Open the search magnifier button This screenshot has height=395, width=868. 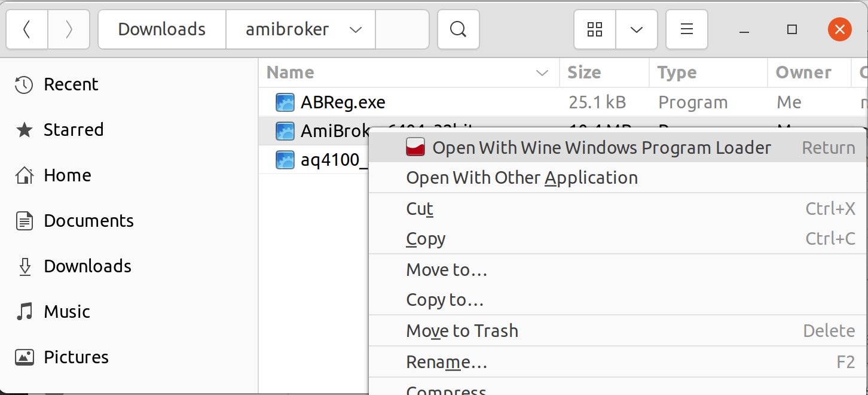point(458,29)
